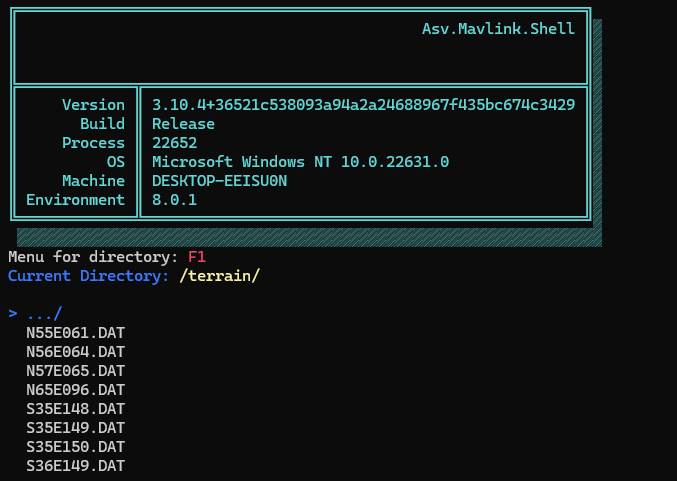This screenshot has height=481, width=677.
Task: Select file N65E096.DAT
Action: point(75,390)
